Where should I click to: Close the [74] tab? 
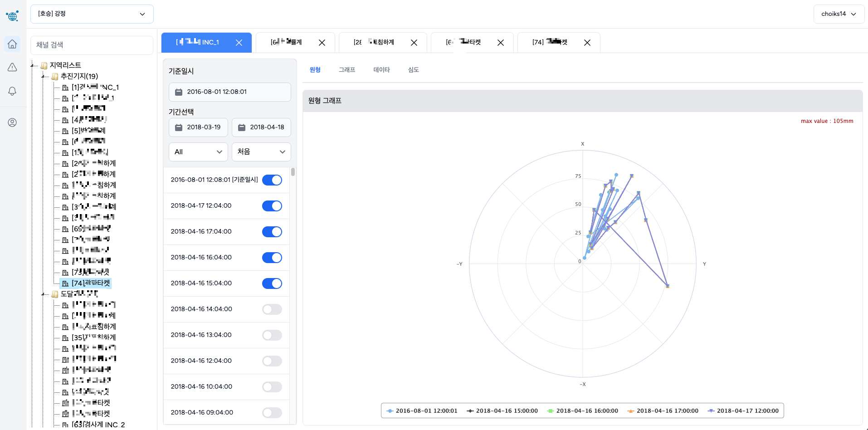[587, 43]
